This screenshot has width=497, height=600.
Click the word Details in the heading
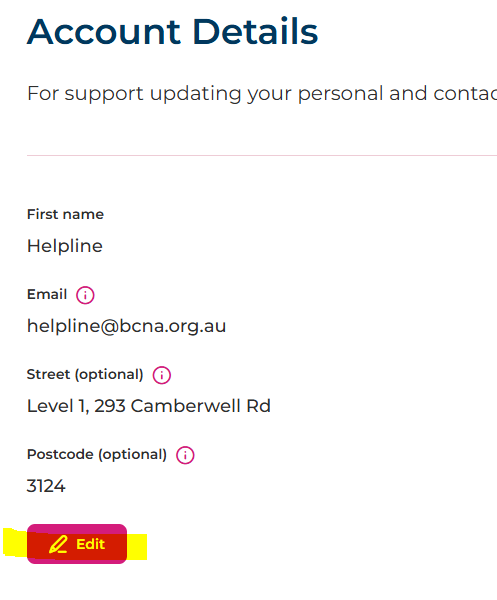click(x=255, y=32)
